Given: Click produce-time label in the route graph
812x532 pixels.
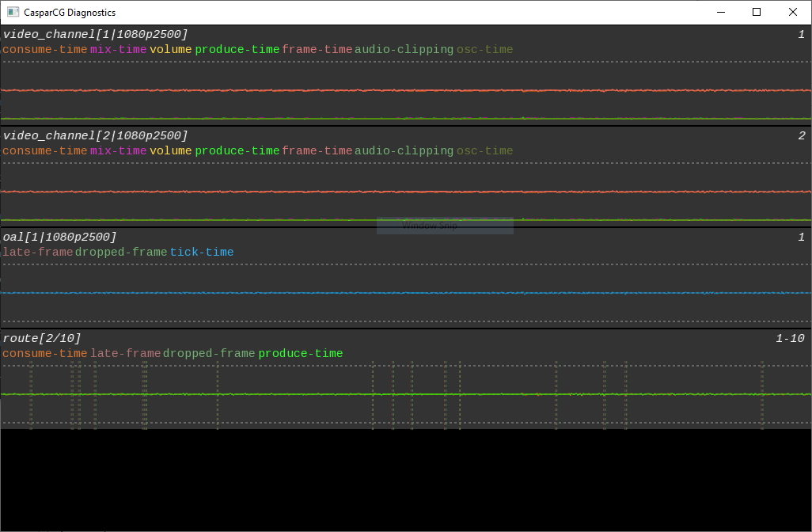Looking at the screenshot, I should coord(301,353).
